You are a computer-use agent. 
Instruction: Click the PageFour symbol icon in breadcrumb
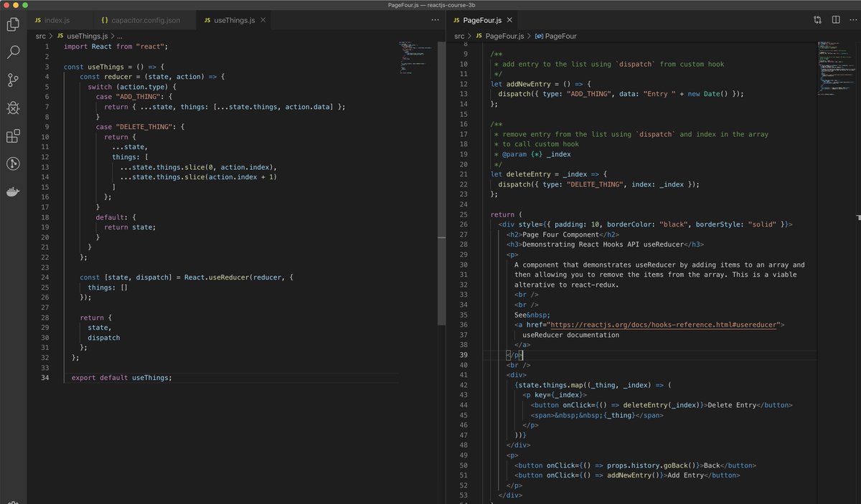click(540, 36)
